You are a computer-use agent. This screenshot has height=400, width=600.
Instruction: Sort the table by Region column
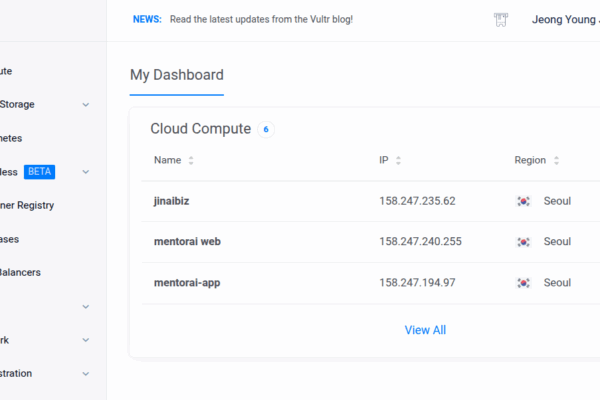556,160
